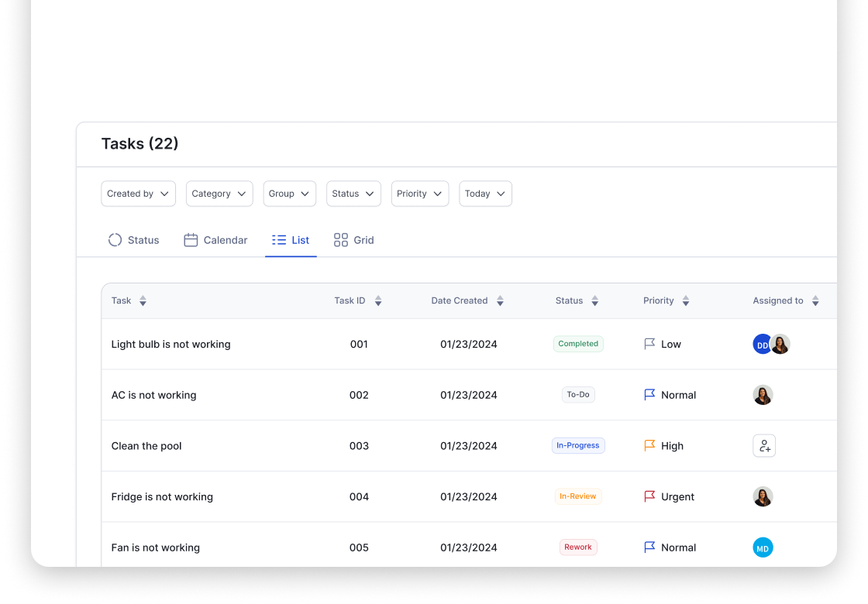This screenshot has width=868, height=604.
Task: Click the In-Review badge on Fridge task
Action: click(x=578, y=496)
